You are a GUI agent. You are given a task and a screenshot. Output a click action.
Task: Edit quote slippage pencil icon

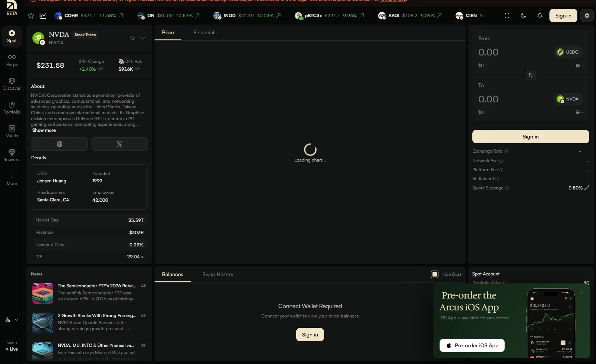point(587,188)
